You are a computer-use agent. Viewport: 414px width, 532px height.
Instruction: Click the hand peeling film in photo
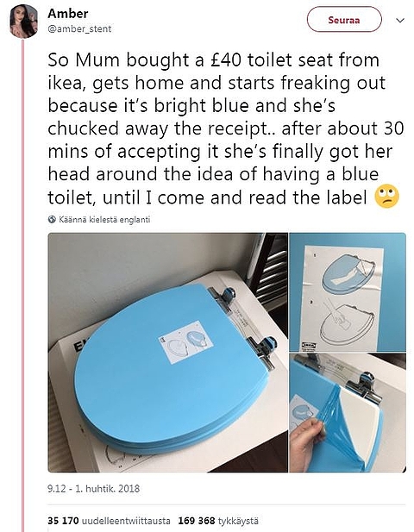[x=309, y=442]
